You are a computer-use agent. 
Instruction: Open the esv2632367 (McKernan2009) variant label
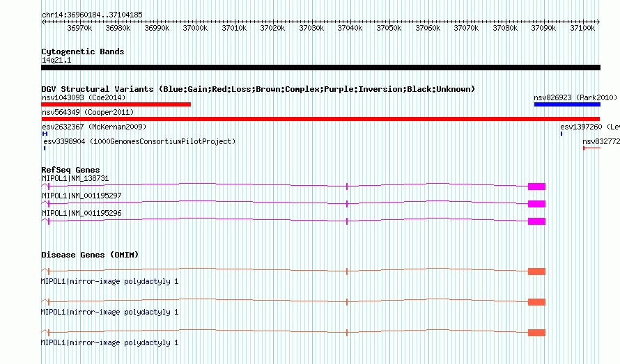click(94, 127)
